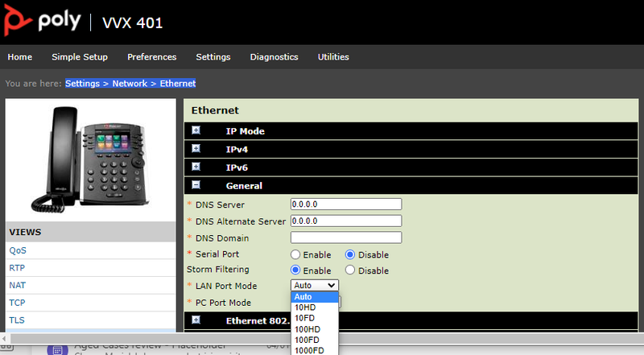Expand the IPv4 section
This screenshot has width=644, height=355.
(x=196, y=148)
